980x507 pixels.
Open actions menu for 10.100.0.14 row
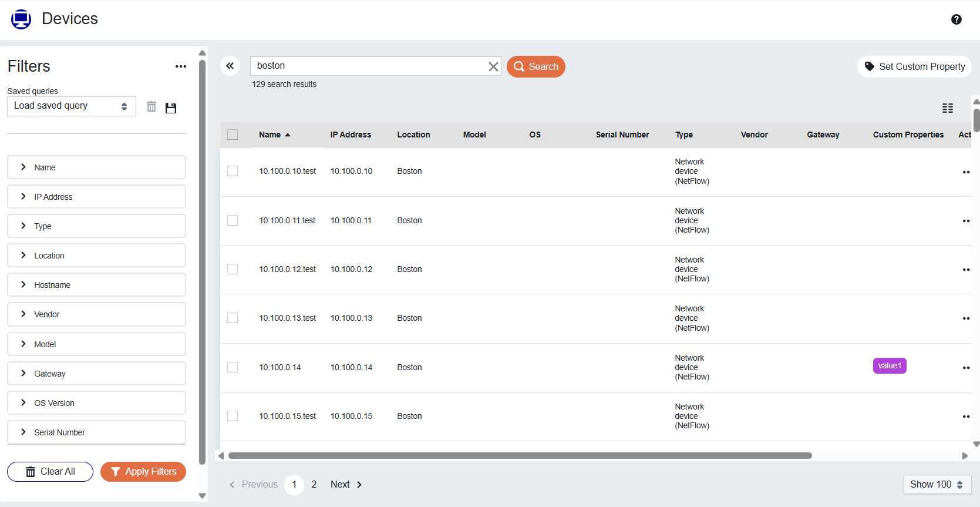click(x=966, y=368)
